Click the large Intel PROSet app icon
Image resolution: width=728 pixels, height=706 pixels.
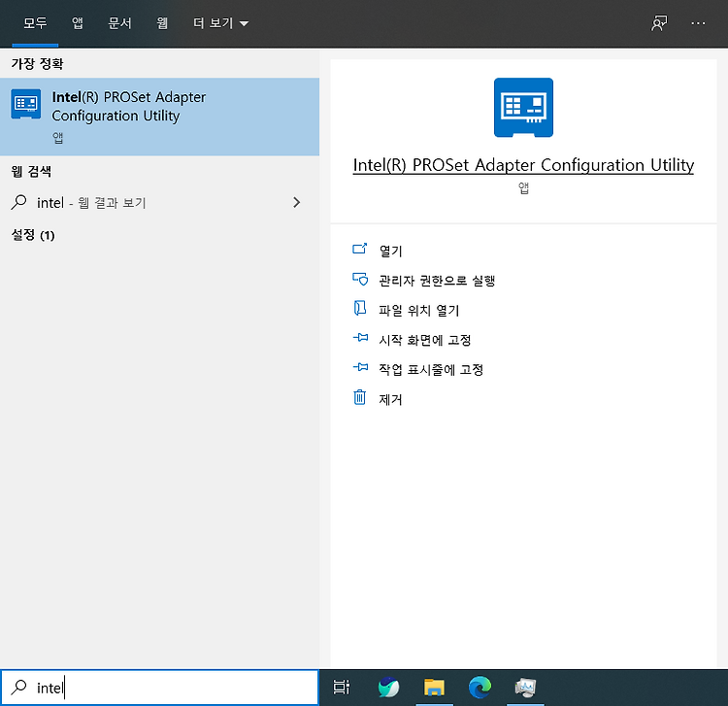tap(523, 107)
